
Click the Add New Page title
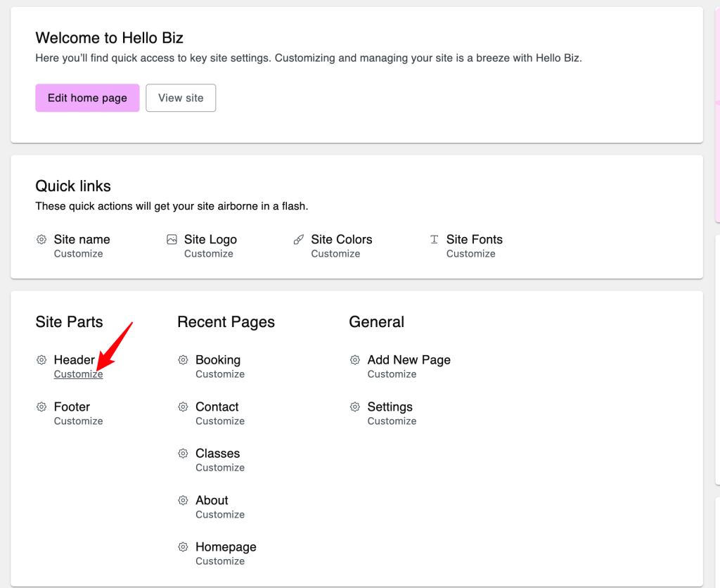[409, 359]
